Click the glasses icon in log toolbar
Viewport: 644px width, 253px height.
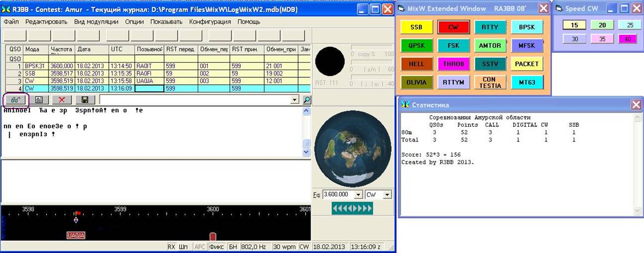coord(16,100)
